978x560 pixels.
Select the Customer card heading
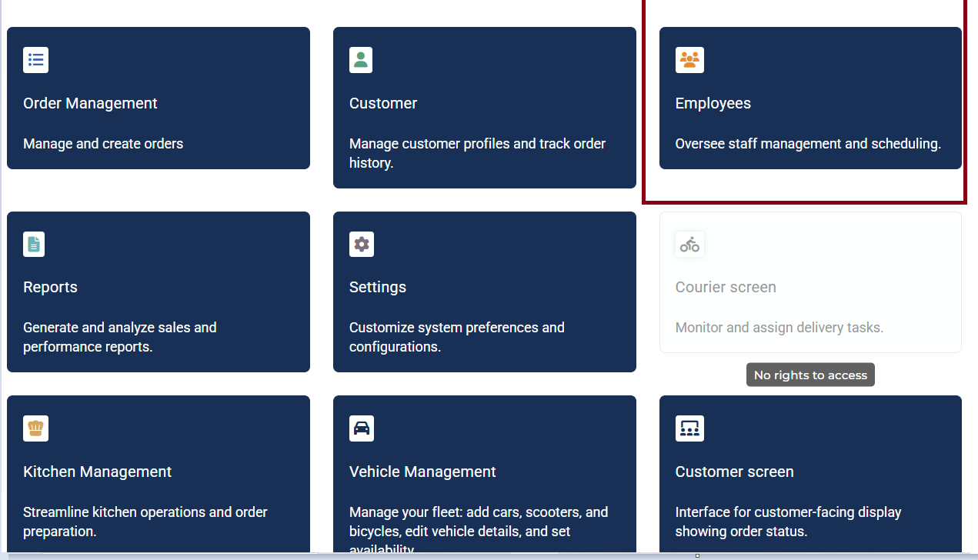tap(383, 103)
